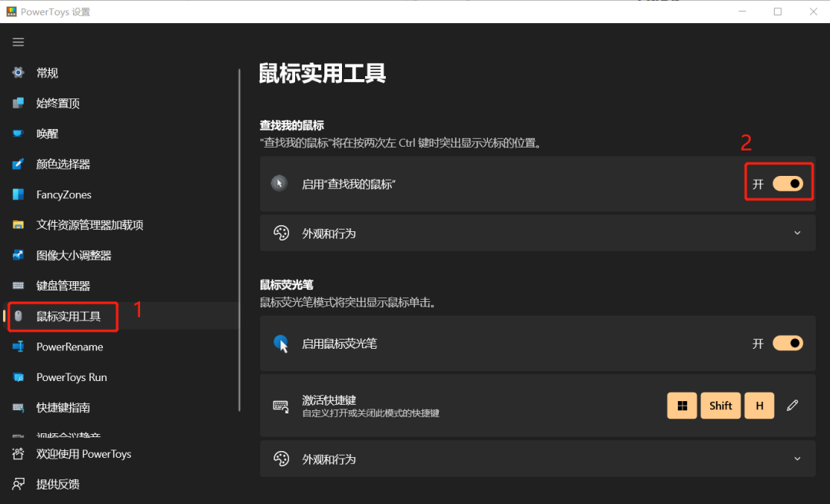The width and height of the screenshot is (830, 504).
Task: Click the 颜色选择器 eyedropper icon
Action: [18, 164]
